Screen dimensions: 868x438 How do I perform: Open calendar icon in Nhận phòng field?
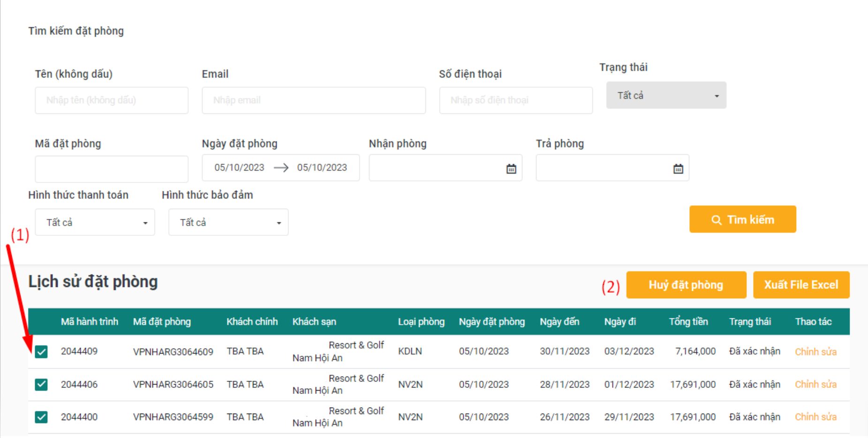pyautogui.click(x=511, y=169)
